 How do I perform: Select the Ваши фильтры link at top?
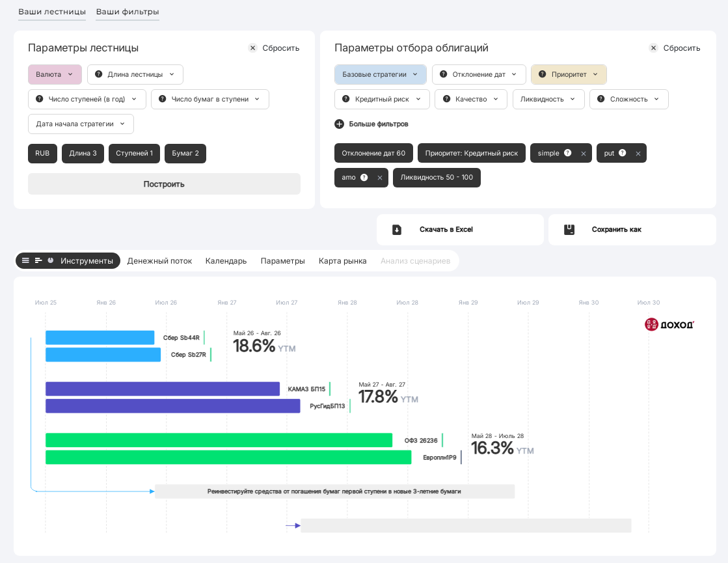click(128, 12)
